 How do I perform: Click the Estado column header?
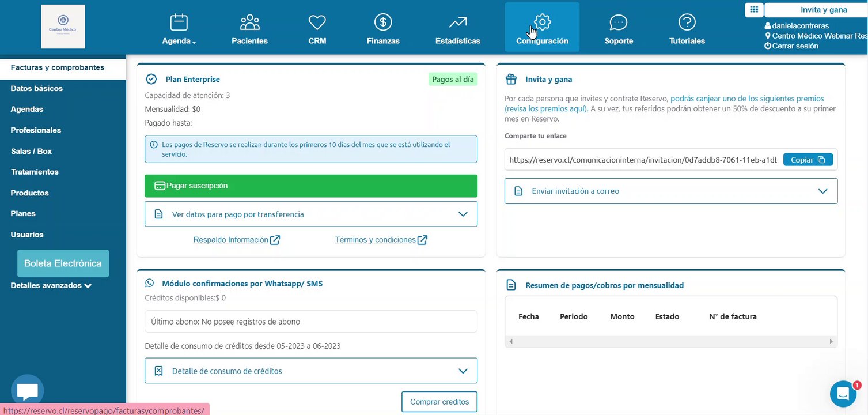667,316
